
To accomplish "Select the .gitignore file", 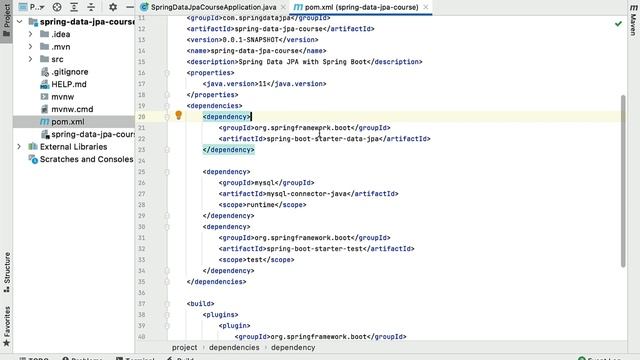I will pyautogui.click(x=70, y=72).
